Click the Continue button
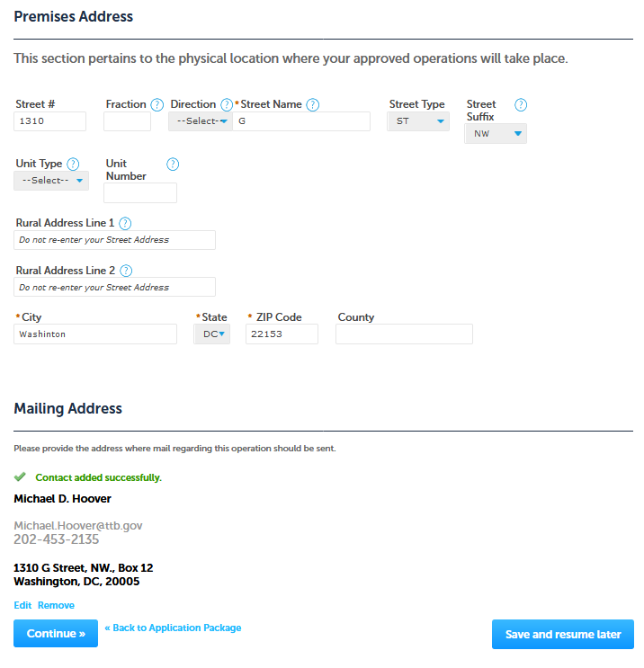 (56, 634)
